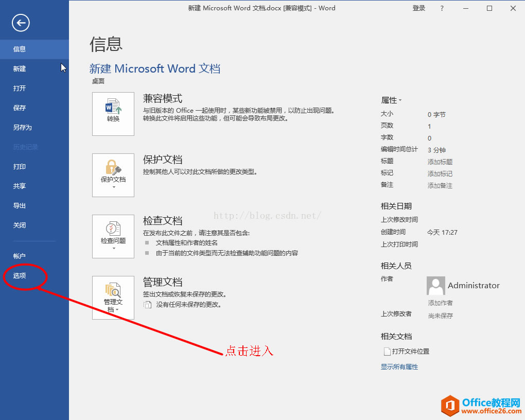The width and height of the screenshot is (525, 420).
Task: Click the question mark help icon
Action: pos(442,8)
